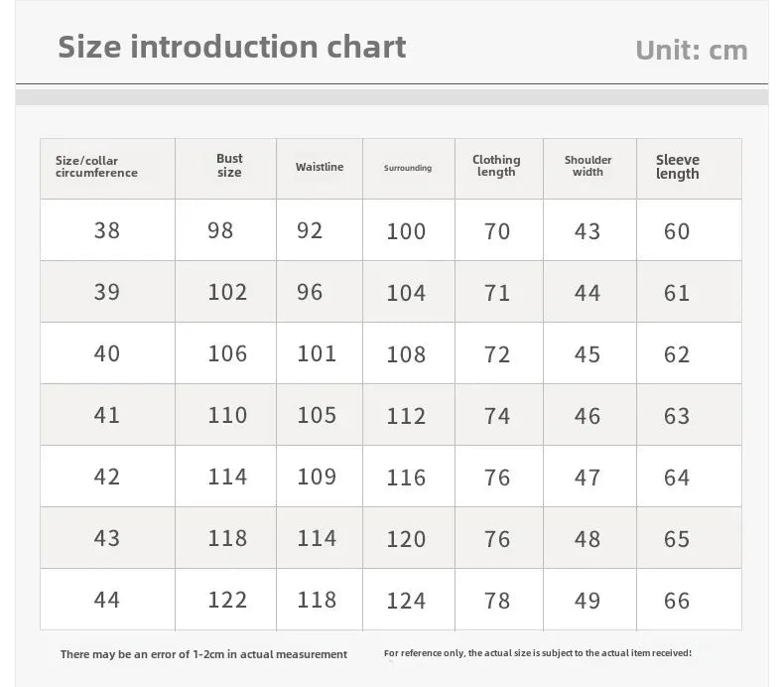
Task: Click clothing length 74 cell
Action: [499, 415]
